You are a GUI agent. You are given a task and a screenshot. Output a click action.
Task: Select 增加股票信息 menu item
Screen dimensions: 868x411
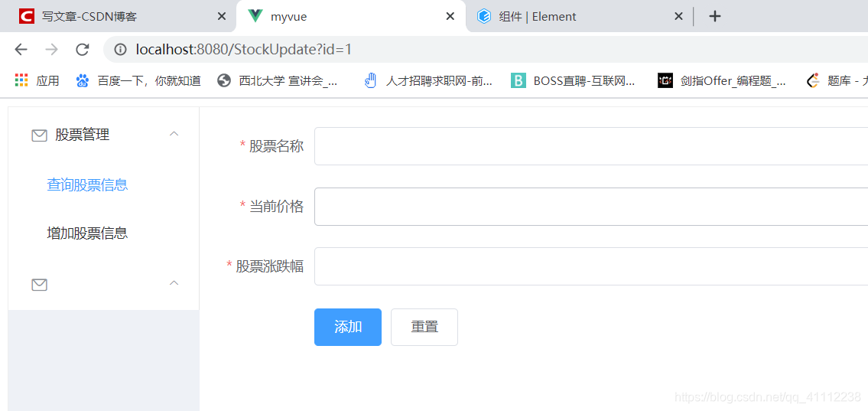coord(87,233)
